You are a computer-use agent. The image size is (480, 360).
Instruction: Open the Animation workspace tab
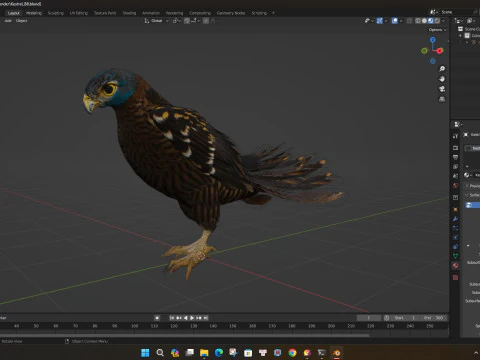click(x=151, y=13)
